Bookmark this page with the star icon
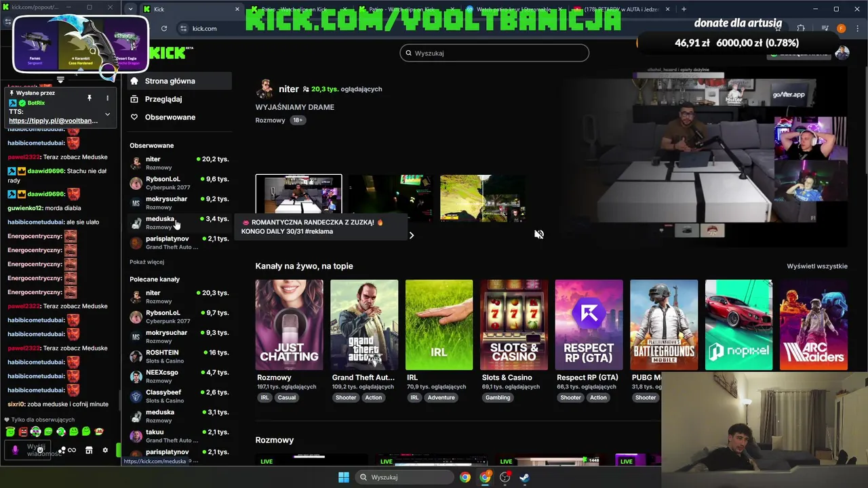Image resolution: width=868 pixels, height=488 pixels. click(778, 28)
